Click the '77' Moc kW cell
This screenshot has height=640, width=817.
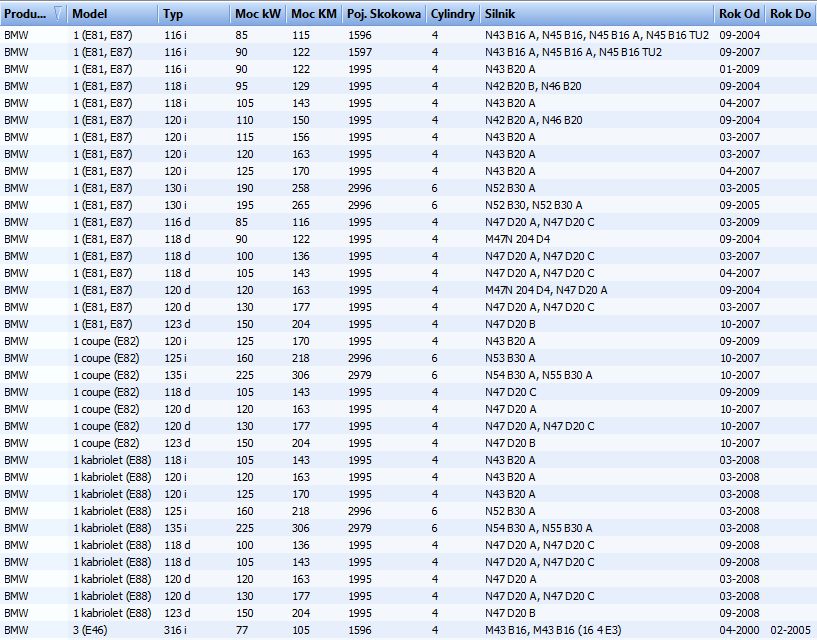pyautogui.click(x=241, y=630)
